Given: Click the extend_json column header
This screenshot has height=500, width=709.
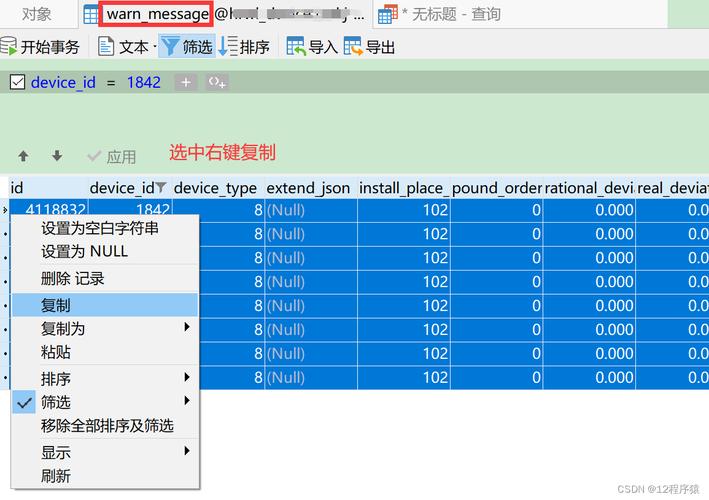Looking at the screenshot, I should pos(311,188).
